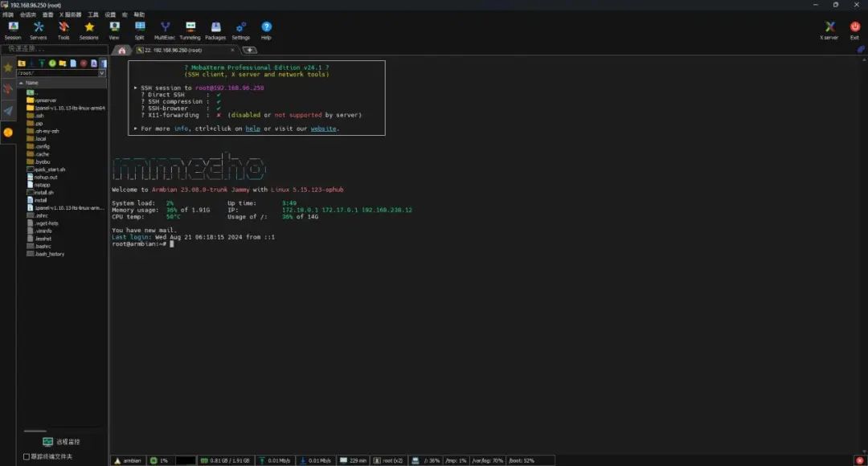Select the vpnserver folder
The image size is (868, 466).
pyautogui.click(x=42, y=100)
